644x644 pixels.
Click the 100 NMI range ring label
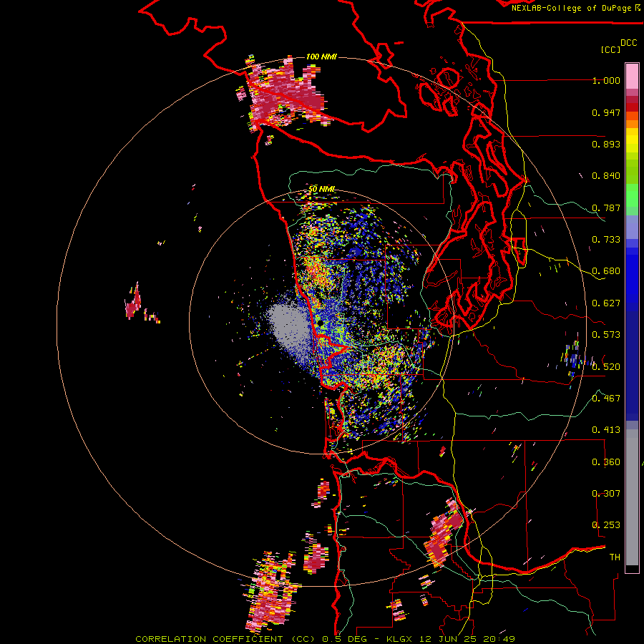pos(321,57)
